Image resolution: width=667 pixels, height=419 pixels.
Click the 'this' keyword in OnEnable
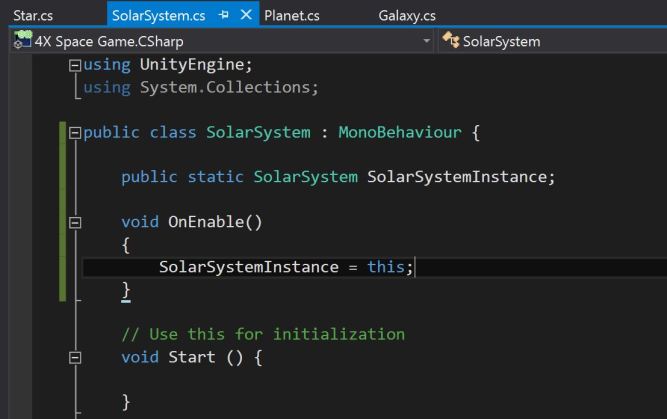pyautogui.click(x=387, y=267)
